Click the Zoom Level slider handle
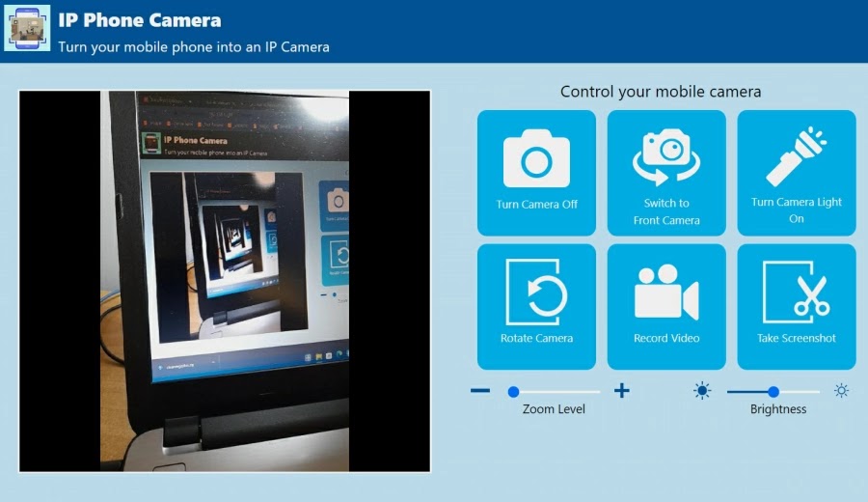 [x=513, y=392]
